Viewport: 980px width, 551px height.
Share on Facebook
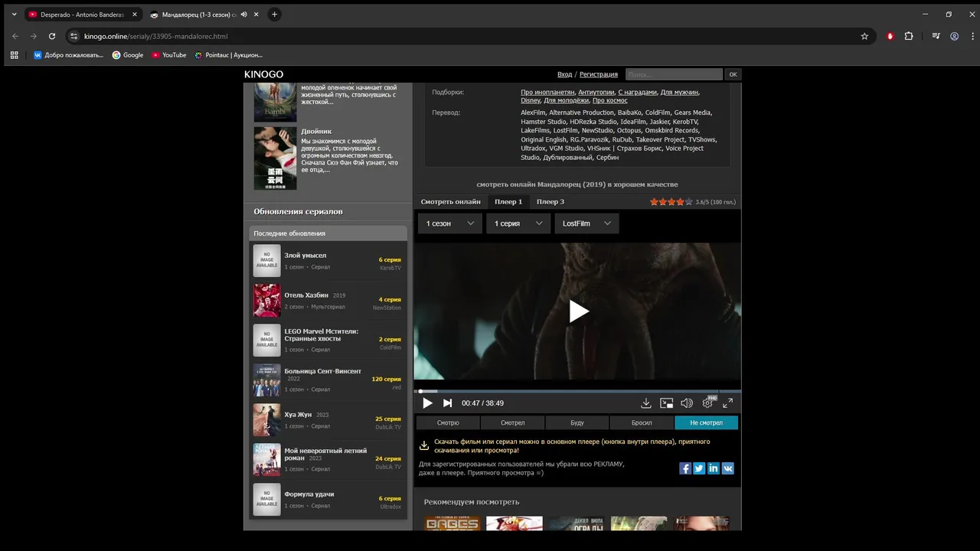click(685, 468)
